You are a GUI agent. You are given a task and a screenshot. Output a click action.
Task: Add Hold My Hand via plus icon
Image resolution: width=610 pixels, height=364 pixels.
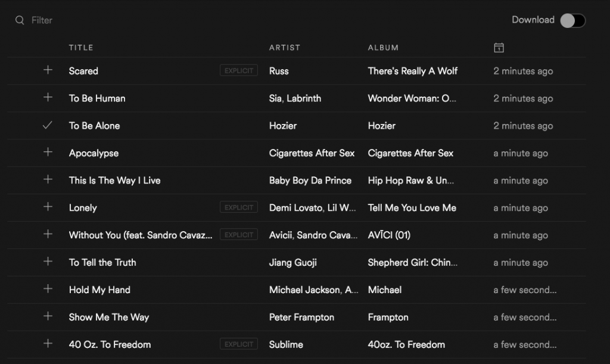pyautogui.click(x=48, y=288)
